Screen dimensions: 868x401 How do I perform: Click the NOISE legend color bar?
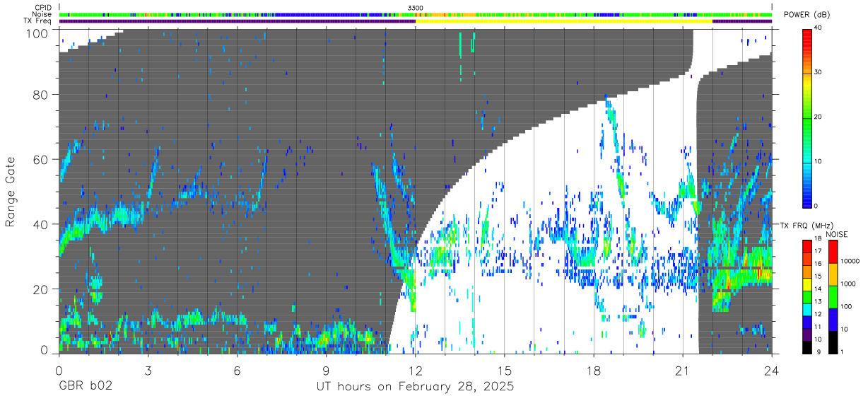833,296
